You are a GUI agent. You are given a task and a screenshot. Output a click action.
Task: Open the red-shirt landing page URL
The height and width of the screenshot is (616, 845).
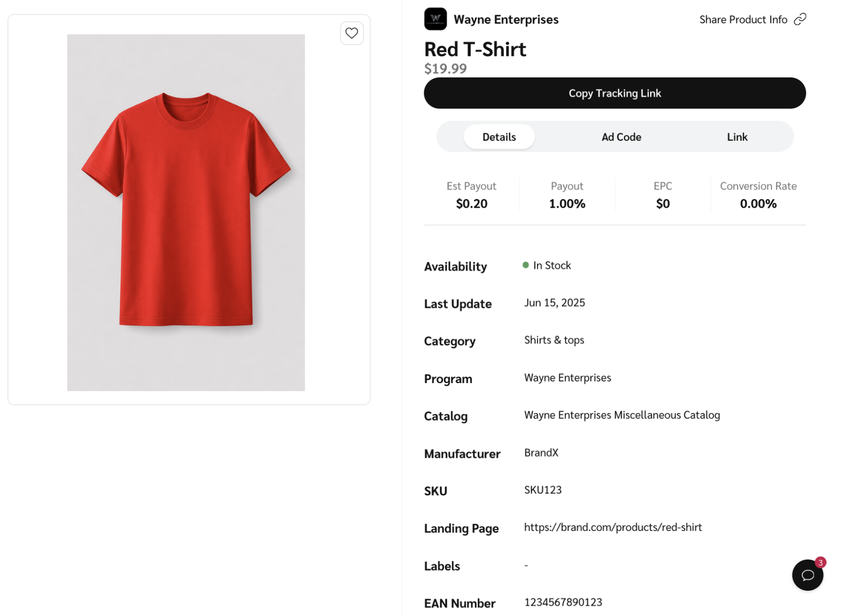point(613,527)
